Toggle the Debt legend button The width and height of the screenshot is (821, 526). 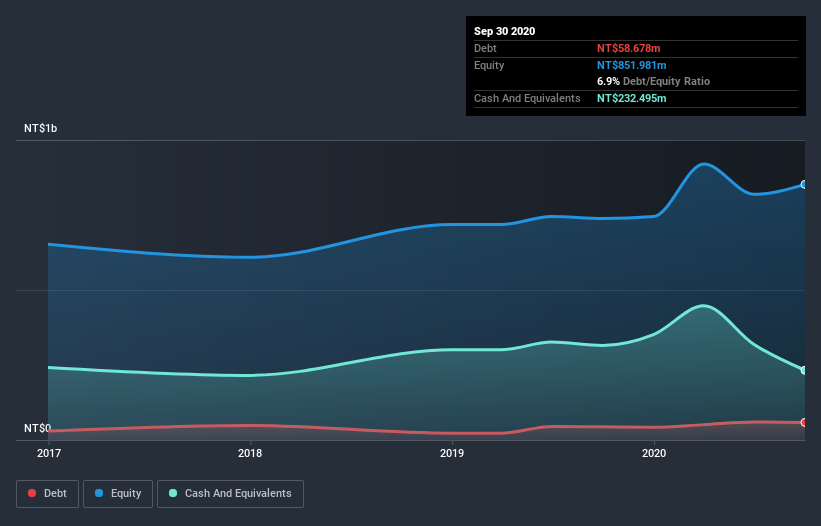48,494
